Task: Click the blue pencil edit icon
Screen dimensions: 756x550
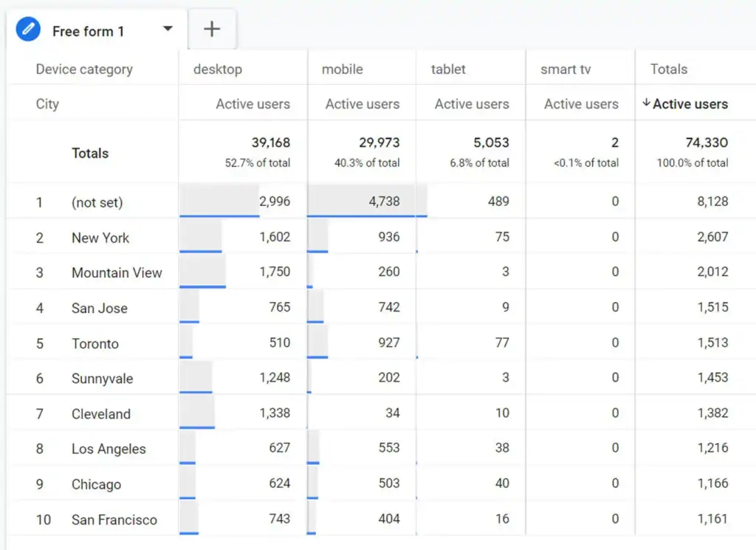Action: [x=28, y=29]
